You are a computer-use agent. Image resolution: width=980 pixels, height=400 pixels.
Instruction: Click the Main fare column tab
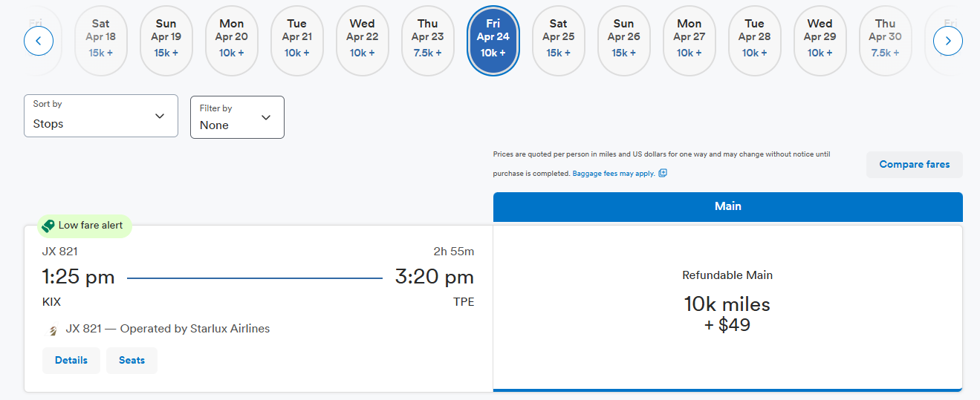(x=728, y=206)
